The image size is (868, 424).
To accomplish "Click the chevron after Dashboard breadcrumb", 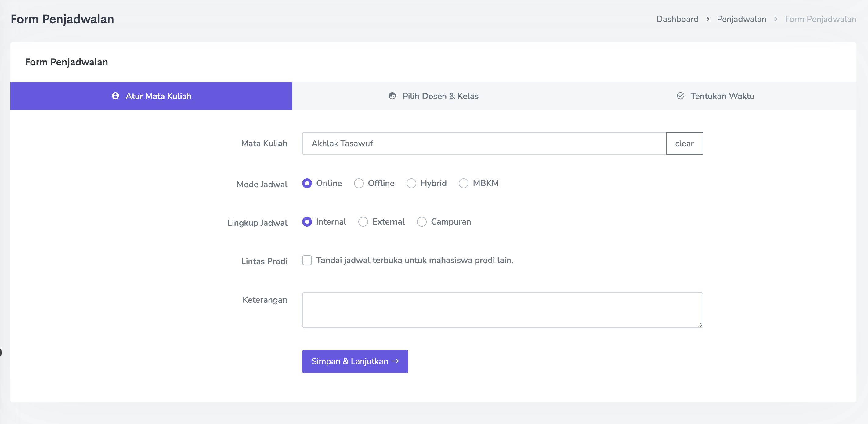I will (707, 19).
